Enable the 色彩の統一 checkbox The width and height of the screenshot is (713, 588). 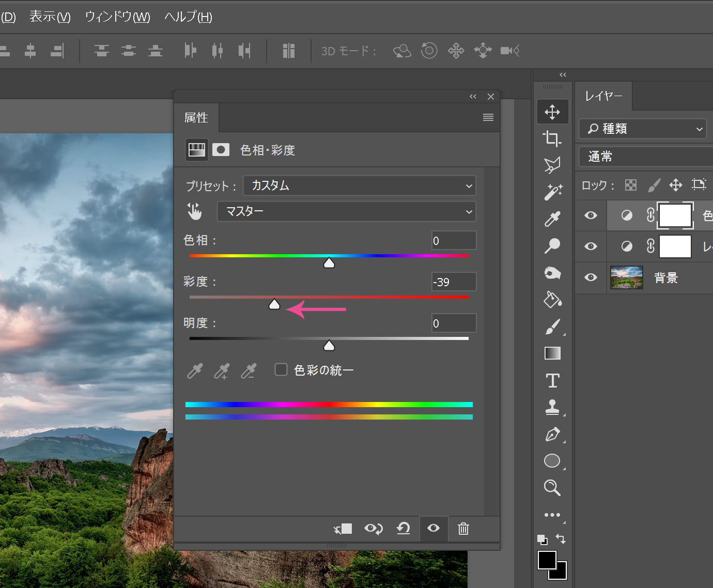pyautogui.click(x=281, y=369)
